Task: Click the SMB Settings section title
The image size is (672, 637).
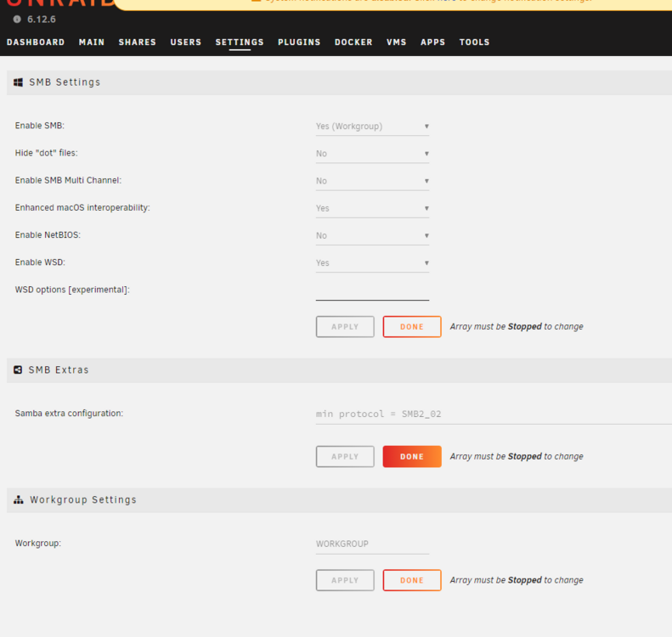Action: (65, 82)
